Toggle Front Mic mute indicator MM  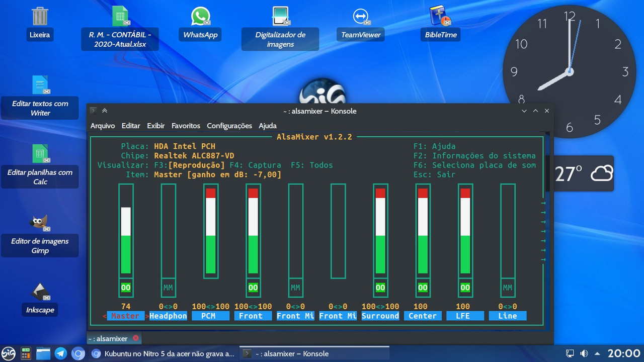[x=295, y=288]
